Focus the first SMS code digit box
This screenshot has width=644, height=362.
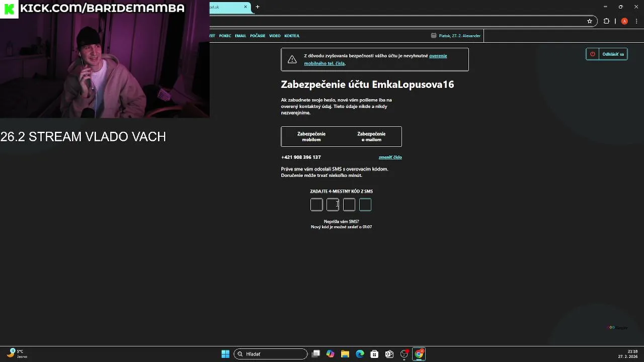tap(316, 205)
